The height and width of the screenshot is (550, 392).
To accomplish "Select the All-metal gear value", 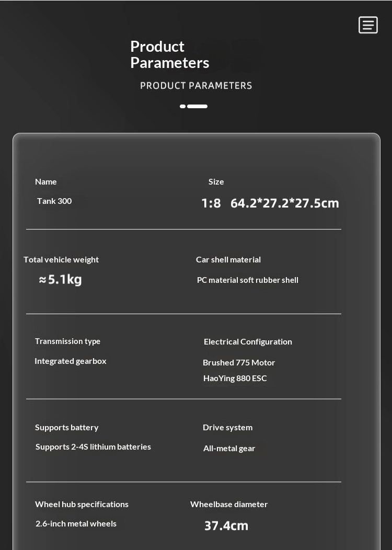I will [x=229, y=449].
